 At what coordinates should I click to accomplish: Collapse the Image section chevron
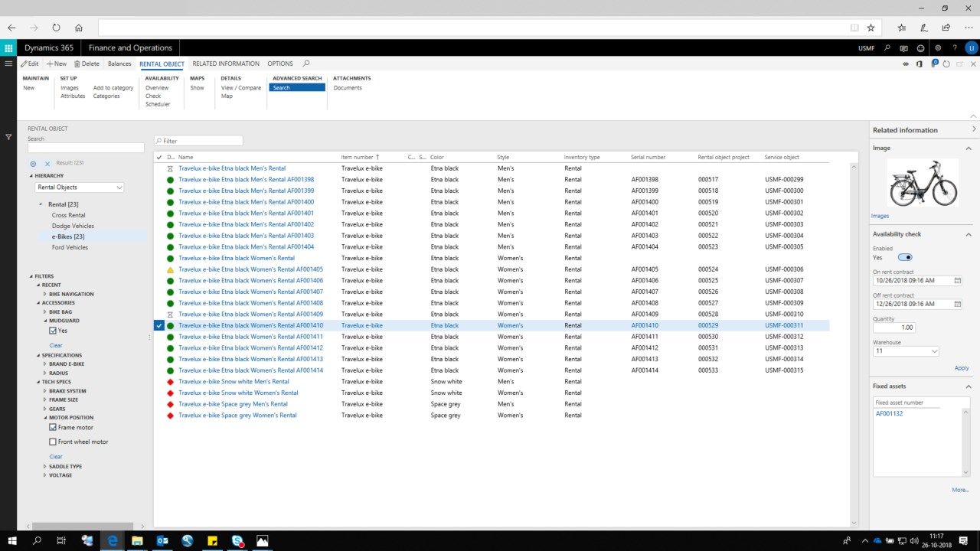click(x=968, y=148)
